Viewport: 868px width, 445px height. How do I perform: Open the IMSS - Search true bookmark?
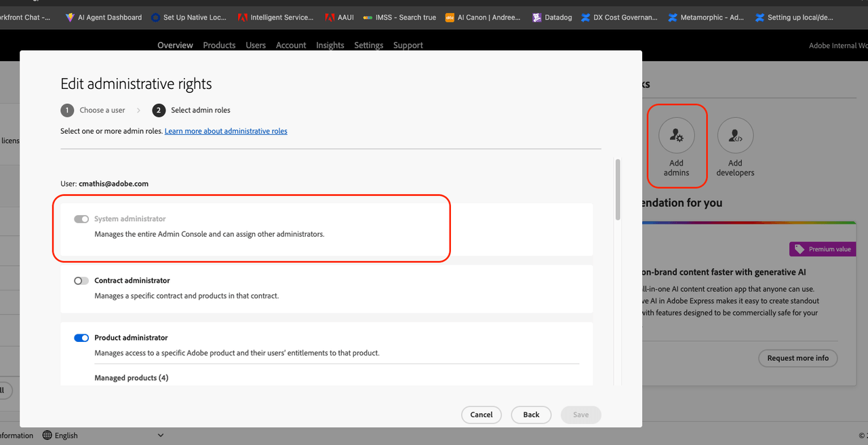pos(400,18)
